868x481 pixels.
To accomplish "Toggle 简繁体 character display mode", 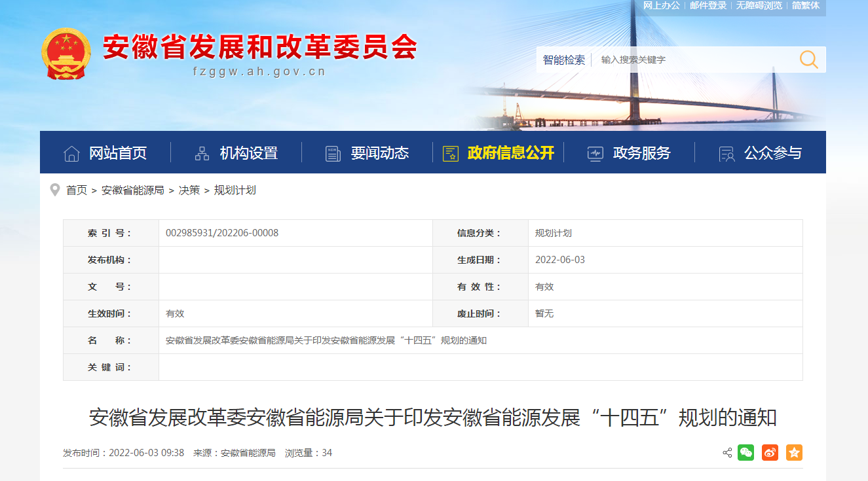I will point(805,6).
